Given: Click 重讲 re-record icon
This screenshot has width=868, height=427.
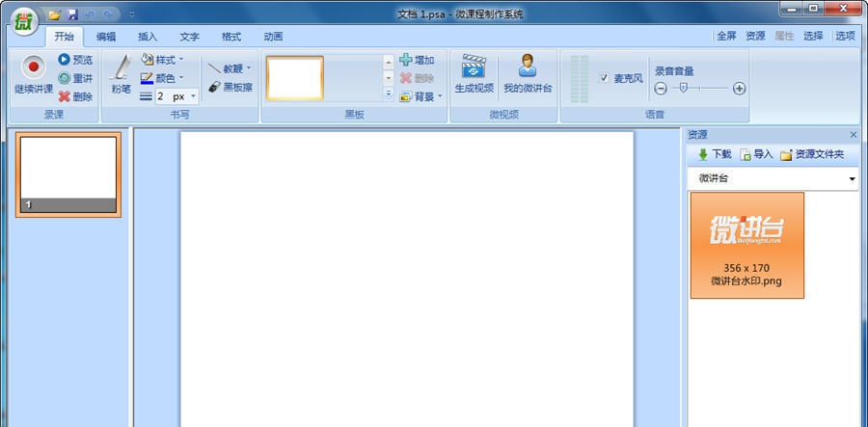Looking at the screenshot, I should pyautogui.click(x=75, y=78).
